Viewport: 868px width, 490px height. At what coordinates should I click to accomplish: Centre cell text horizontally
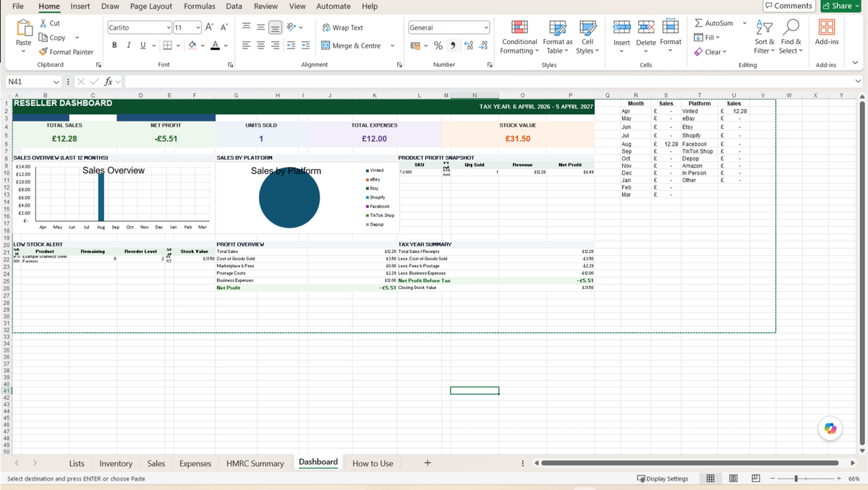(260, 46)
